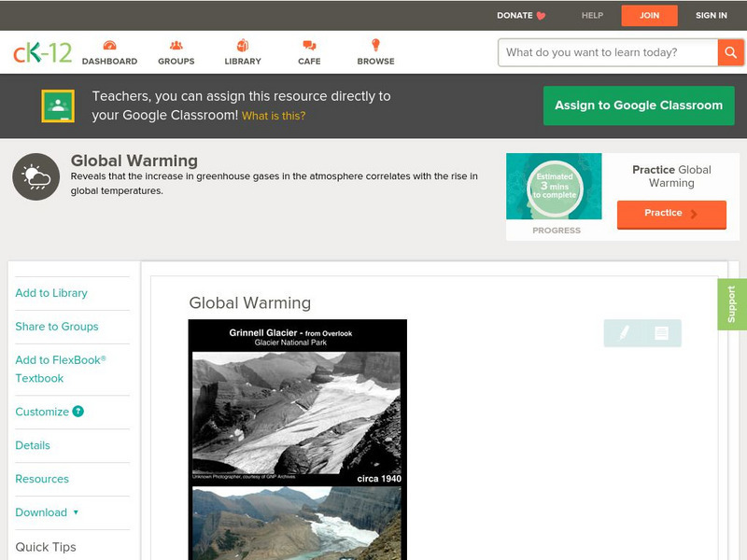Image resolution: width=747 pixels, height=560 pixels.
Task: Click the 'What is this?' link
Action: point(274,116)
